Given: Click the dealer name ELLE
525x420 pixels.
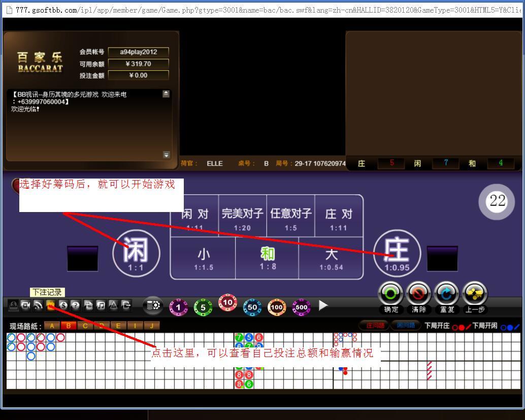Looking at the screenshot, I should (215, 163).
